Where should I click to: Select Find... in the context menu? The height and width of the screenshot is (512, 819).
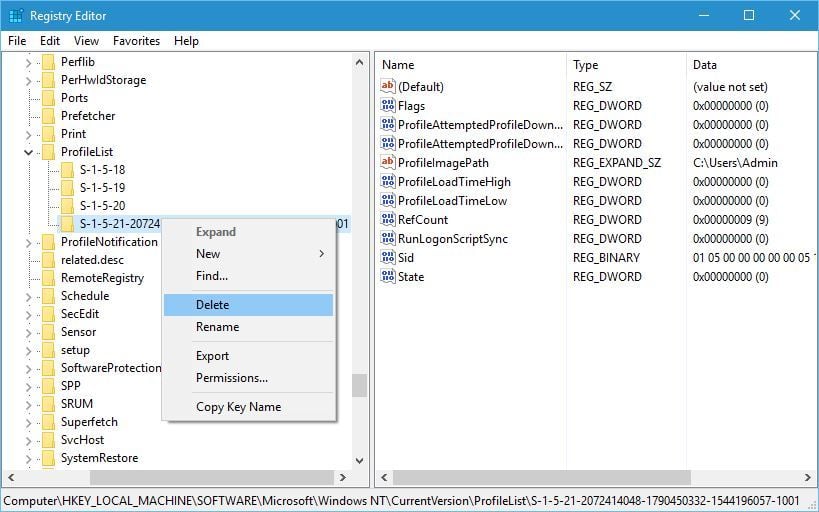tap(249, 275)
